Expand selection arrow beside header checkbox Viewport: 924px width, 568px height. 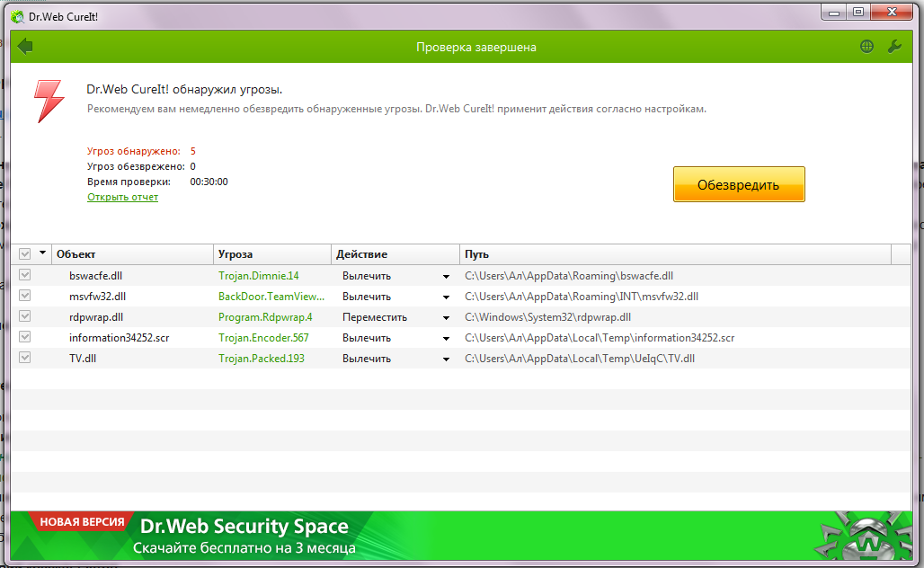coord(42,254)
